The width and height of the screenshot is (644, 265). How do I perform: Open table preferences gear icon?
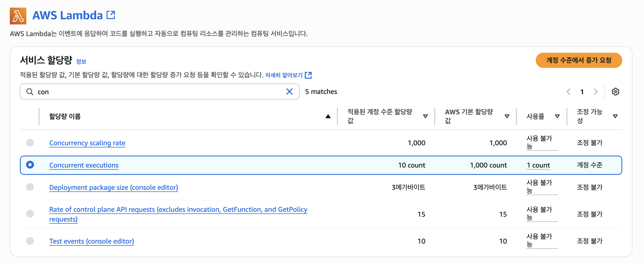click(x=615, y=92)
